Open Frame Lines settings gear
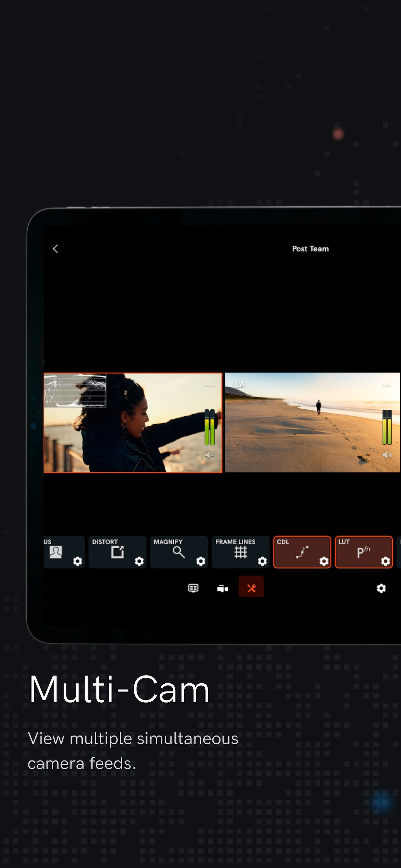401x868 pixels. click(262, 561)
